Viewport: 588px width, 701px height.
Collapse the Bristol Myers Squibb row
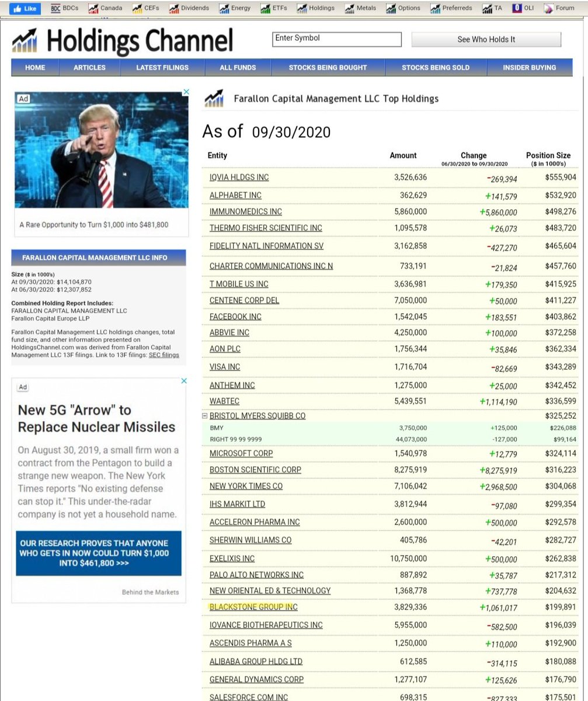204,416
